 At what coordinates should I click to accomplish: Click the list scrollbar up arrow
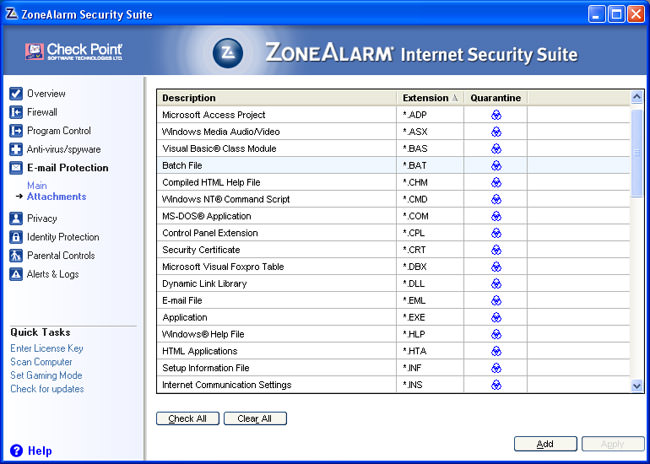637,97
